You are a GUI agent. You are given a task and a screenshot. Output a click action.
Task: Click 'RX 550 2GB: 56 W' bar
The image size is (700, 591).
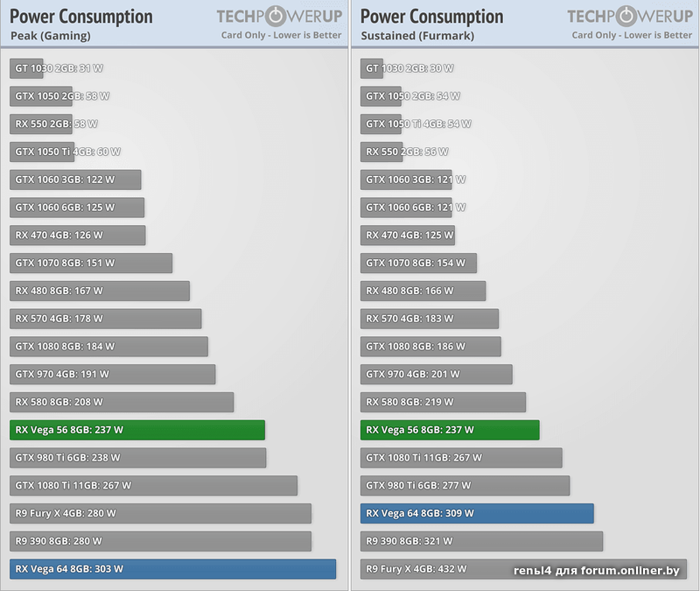381,151
